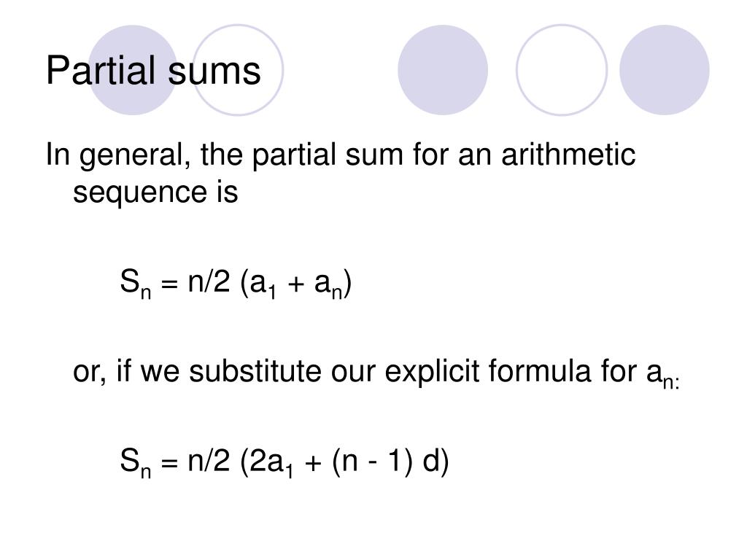Click the 'd)' at end of second formula
Screen dimensions: 747x560
click(x=436, y=462)
